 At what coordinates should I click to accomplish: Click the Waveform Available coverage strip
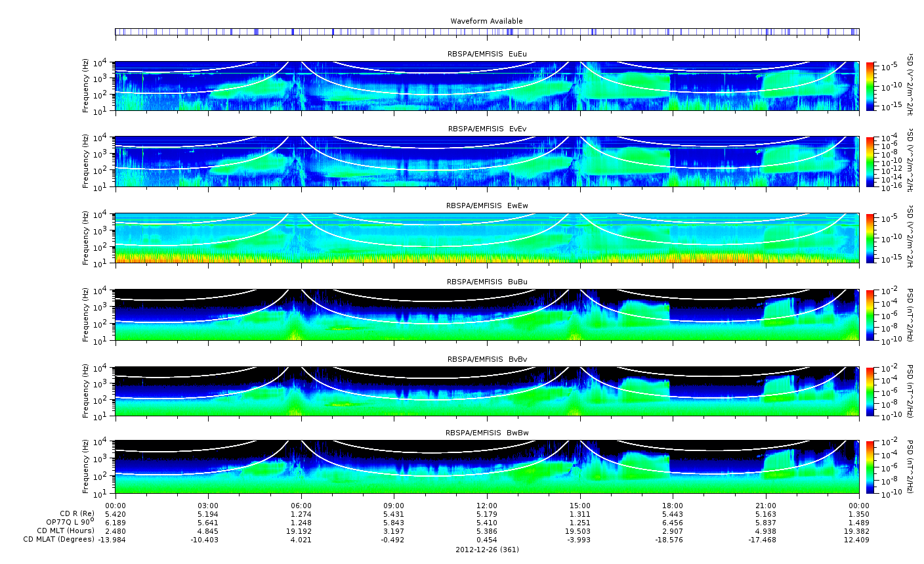[487, 32]
